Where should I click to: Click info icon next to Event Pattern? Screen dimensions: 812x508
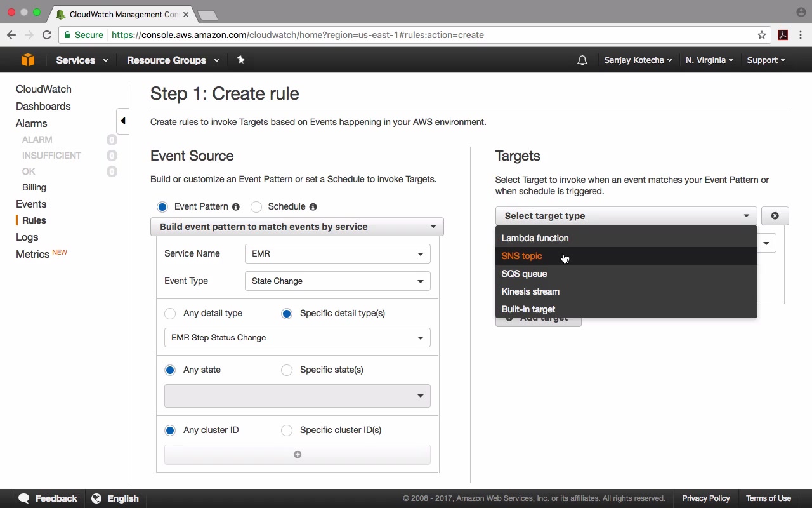click(x=236, y=207)
